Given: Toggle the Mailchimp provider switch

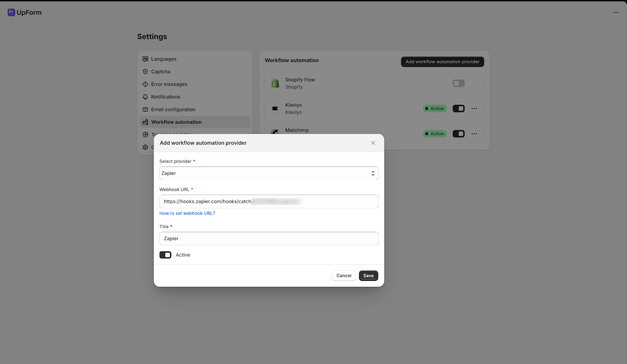Looking at the screenshot, I should pyautogui.click(x=458, y=134).
